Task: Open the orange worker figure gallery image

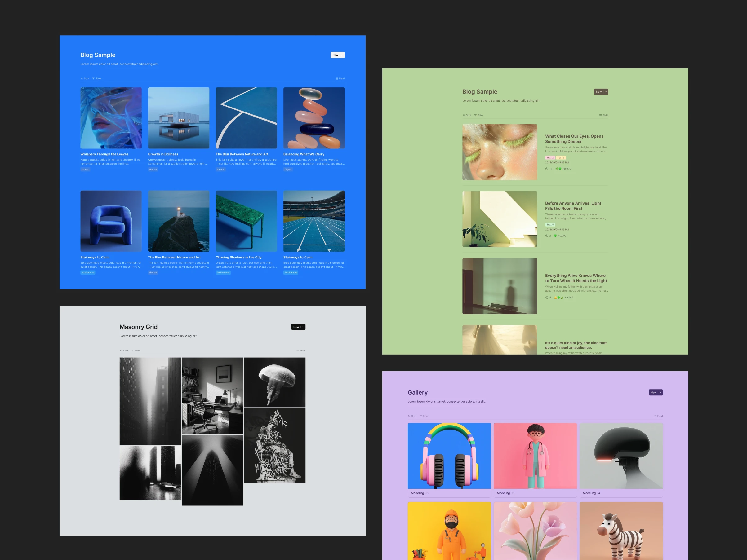Action: [x=450, y=531]
